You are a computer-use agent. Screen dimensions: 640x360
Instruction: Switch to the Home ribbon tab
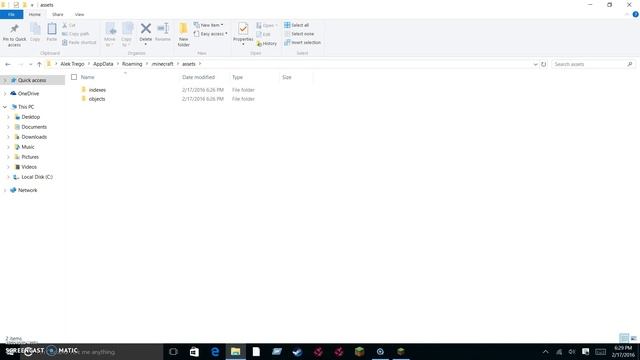tap(35, 14)
